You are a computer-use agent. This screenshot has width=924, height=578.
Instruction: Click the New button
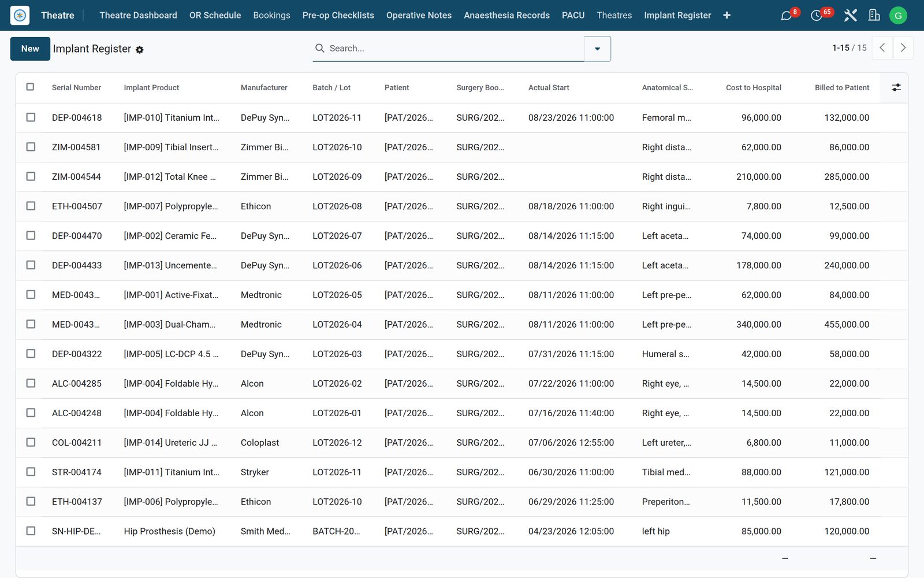[30, 49]
